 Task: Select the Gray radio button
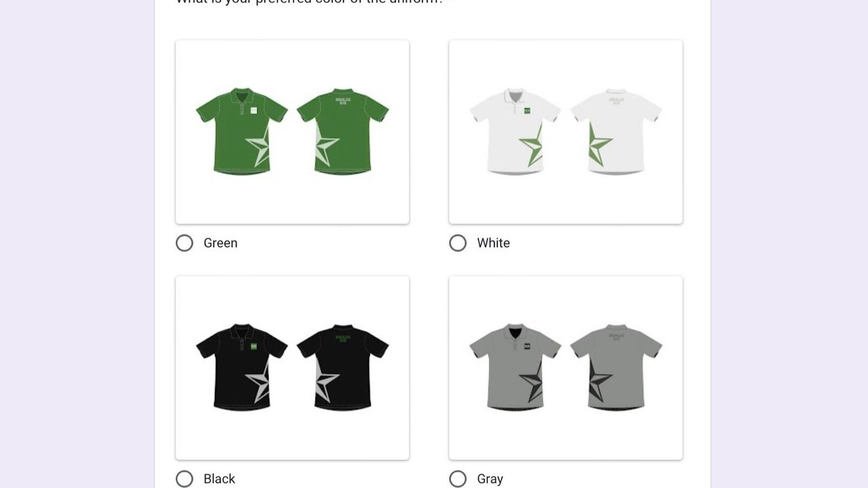coord(457,479)
